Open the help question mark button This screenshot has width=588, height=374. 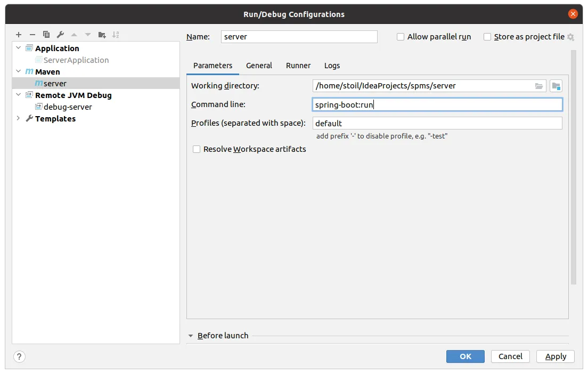[x=19, y=356]
